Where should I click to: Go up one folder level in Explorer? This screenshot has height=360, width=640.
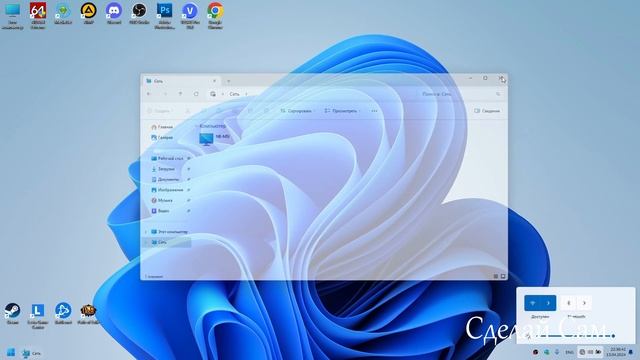coord(180,94)
